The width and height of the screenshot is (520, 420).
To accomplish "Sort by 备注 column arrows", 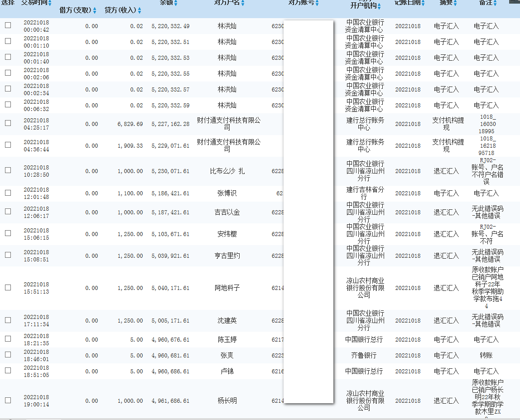I will (495, 3).
